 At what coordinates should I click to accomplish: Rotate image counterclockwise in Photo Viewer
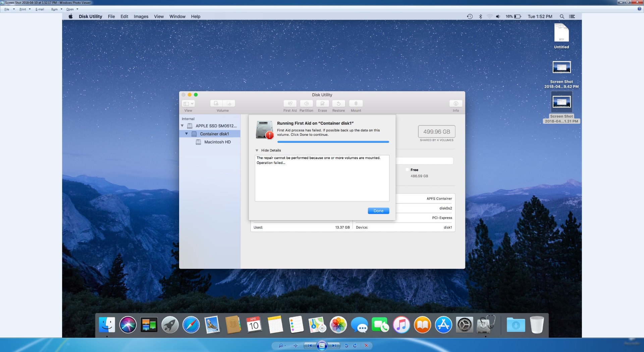tap(346, 346)
